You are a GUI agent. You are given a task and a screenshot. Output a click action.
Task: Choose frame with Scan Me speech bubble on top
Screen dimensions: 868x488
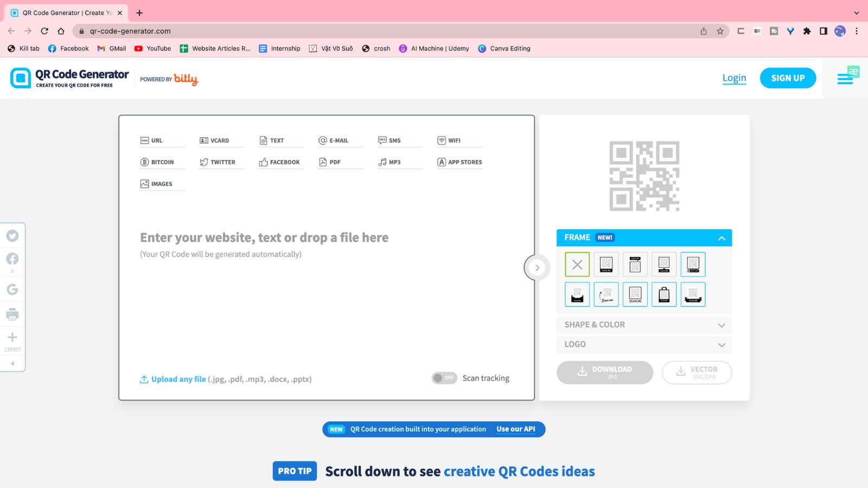point(635,265)
